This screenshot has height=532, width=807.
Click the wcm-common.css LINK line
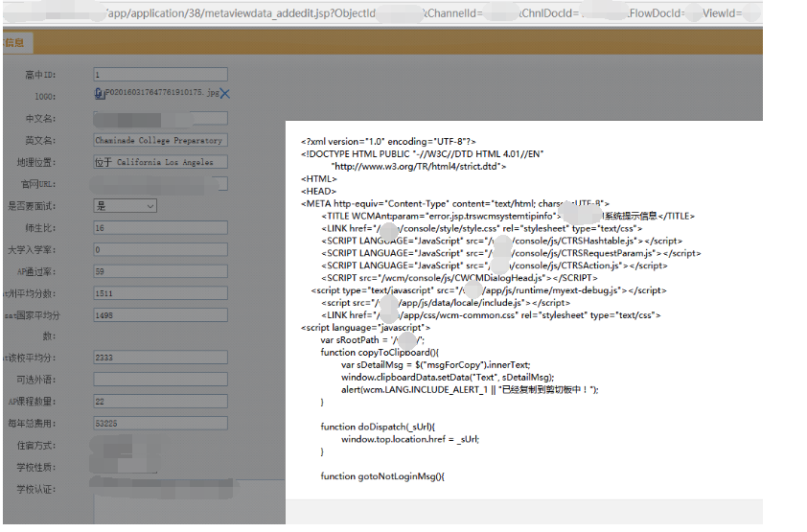(x=491, y=314)
